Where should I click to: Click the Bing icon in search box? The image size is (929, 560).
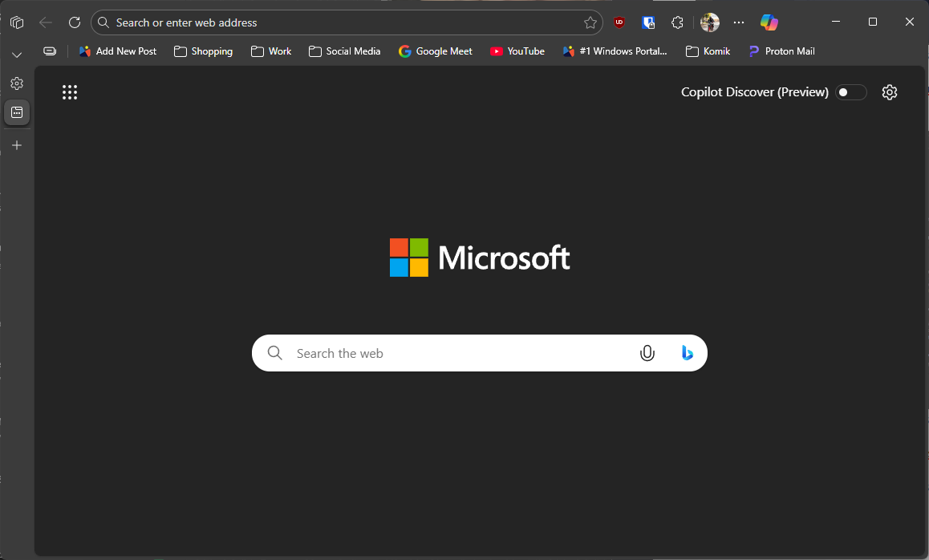click(687, 353)
